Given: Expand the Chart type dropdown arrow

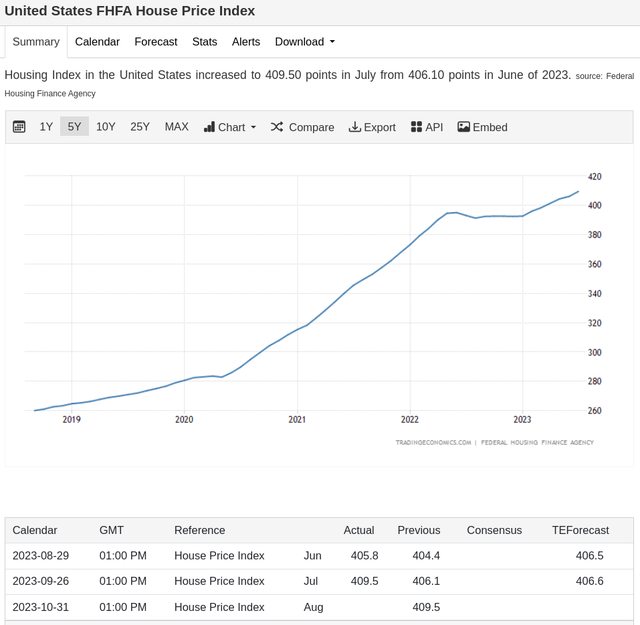Looking at the screenshot, I should 253,127.
